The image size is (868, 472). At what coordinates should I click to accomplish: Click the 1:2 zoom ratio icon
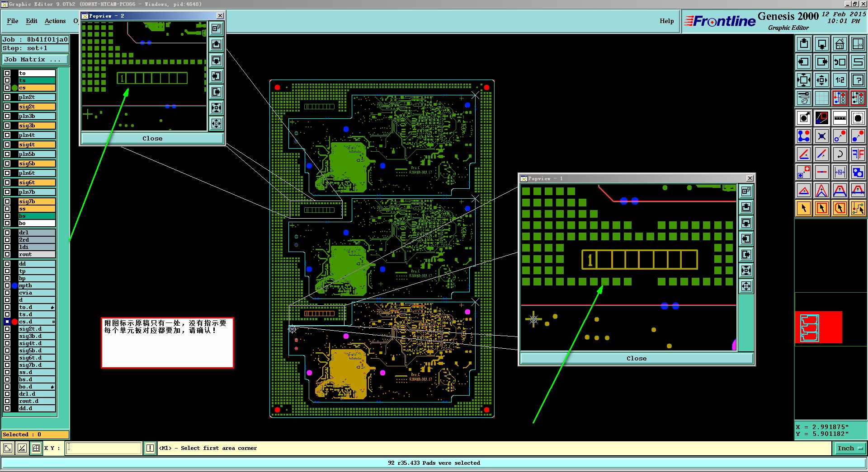click(x=840, y=80)
